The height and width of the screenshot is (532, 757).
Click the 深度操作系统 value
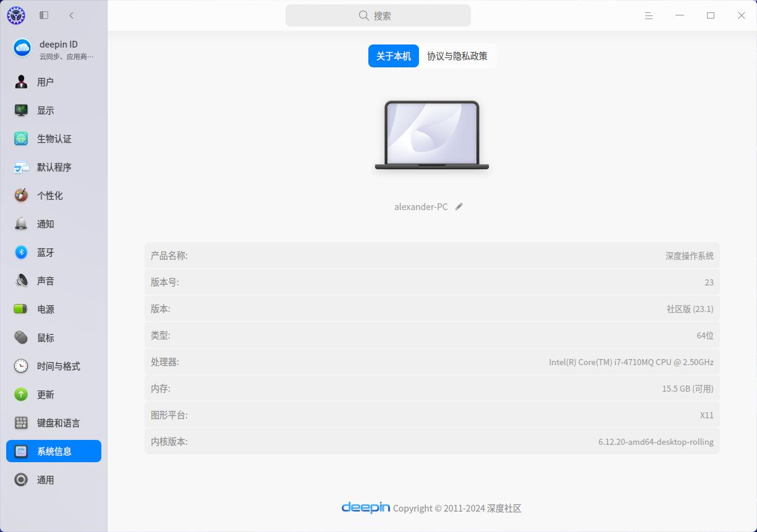point(690,255)
